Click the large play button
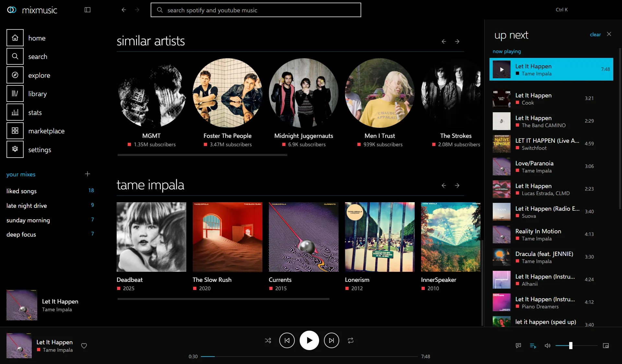The width and height of the screenshot is (622, 364). (309, 340)
